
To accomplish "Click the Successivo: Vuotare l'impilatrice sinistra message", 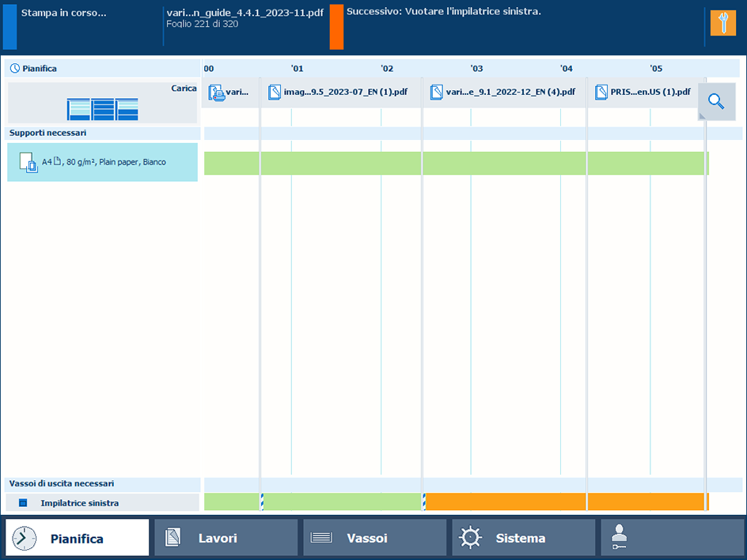I will (443, 11).
